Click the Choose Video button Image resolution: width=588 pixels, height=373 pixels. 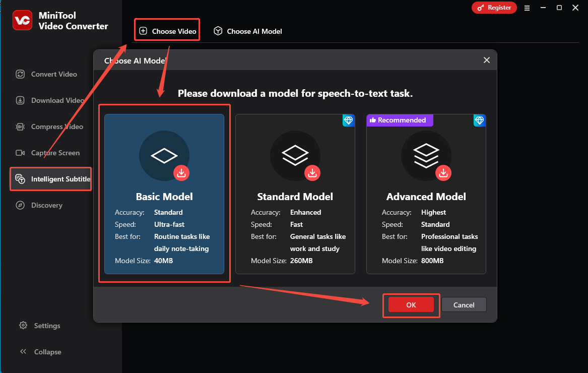point(167,31)
